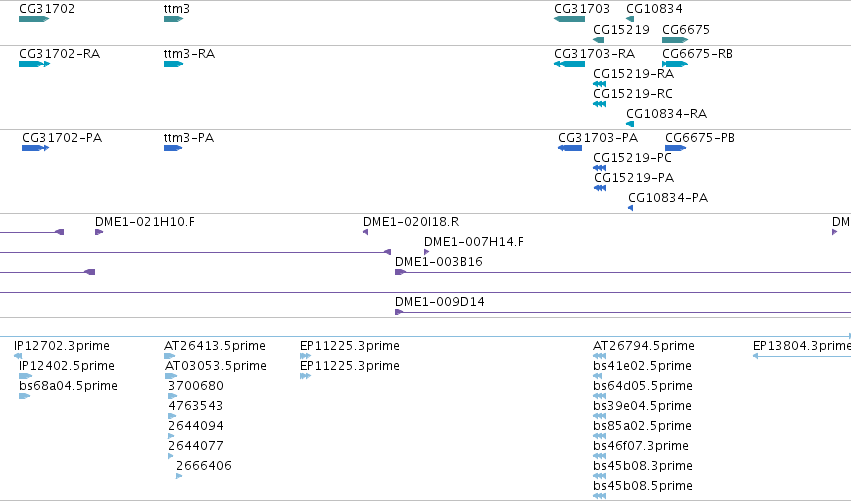The width and height of the screenshot is (851, 501).
Task: Select the IP12402.5prime EST label
Action: [x=67, y=366]
